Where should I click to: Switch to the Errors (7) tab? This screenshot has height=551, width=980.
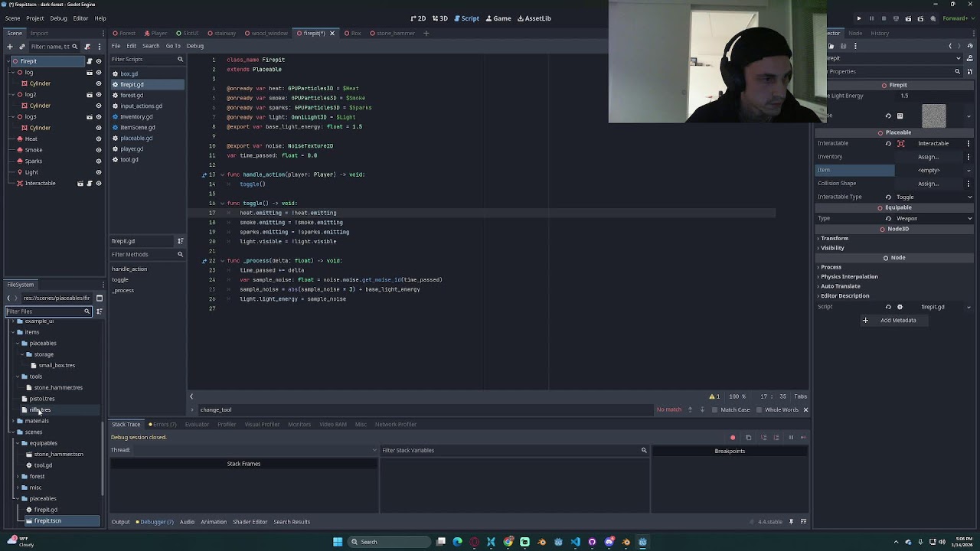[162, 424]
